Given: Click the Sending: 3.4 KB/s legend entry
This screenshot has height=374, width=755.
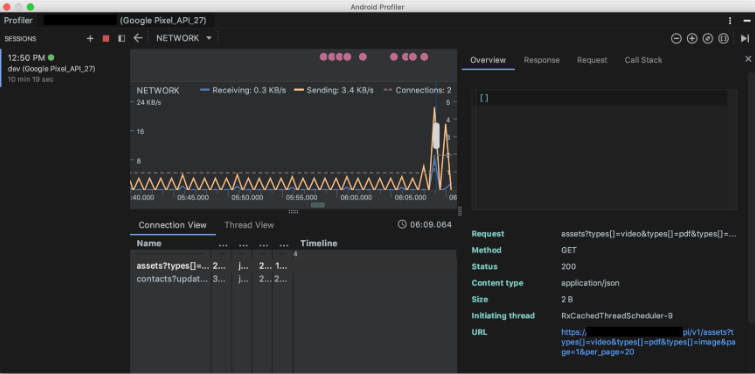Looking at the screenshot, I should tap(333, 90).
